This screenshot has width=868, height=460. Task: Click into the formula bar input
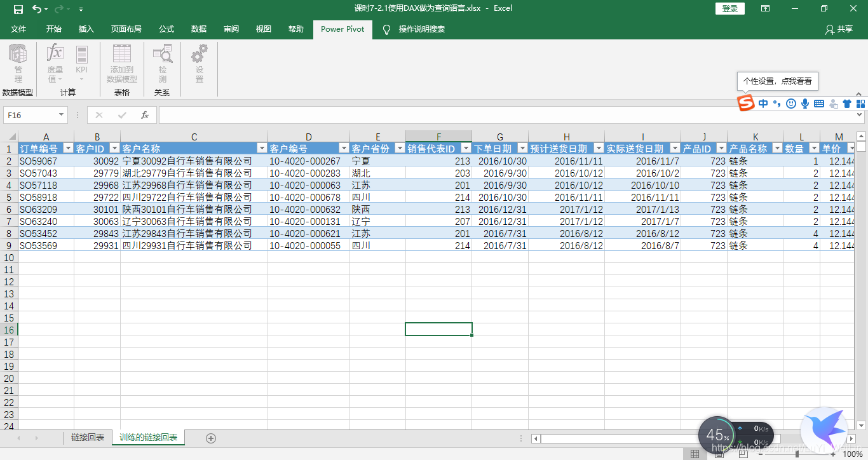click(x=506, y=115)
